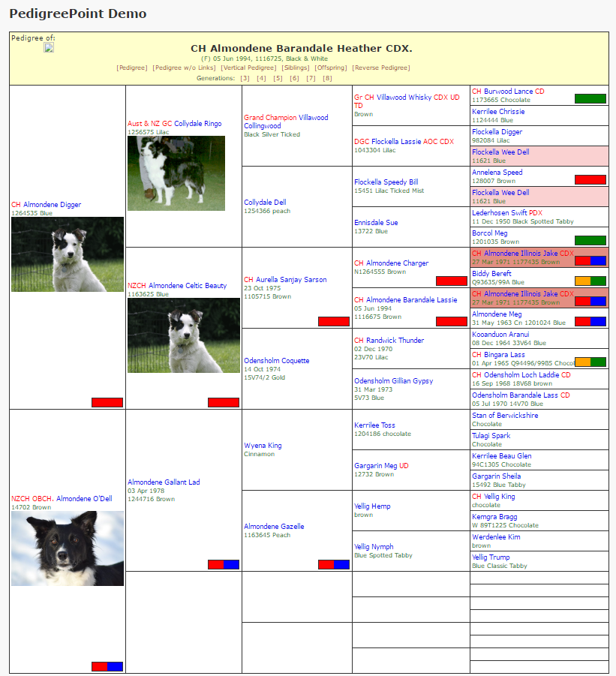The height and width of the screenshot is (676, 616).
Task: Click the orange-green swatch beside Biddy Bereft
Action: coord(590,281)
